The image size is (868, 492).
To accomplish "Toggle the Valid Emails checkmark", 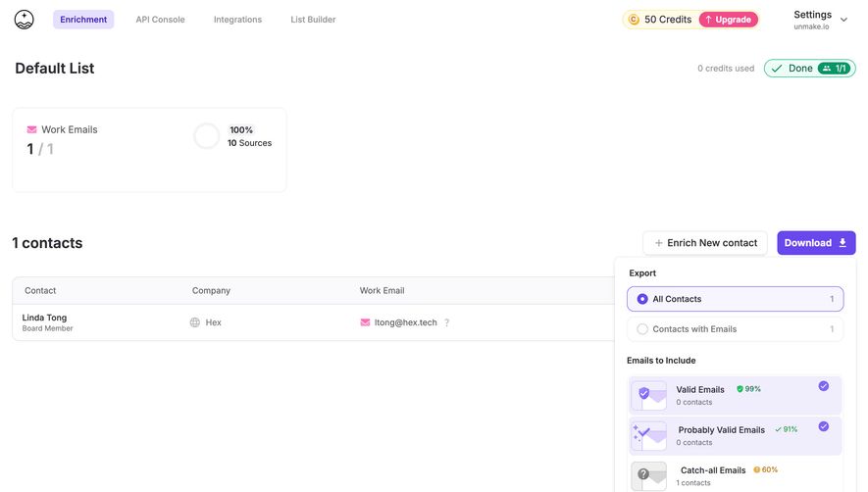I will pos(824,386).
